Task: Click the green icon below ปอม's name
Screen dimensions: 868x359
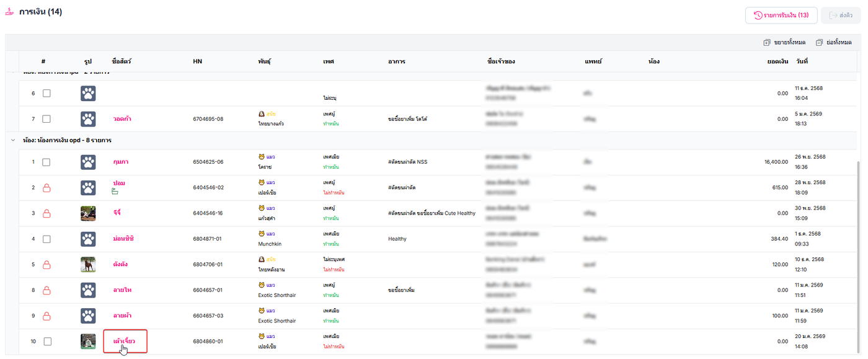Action: 115,192
